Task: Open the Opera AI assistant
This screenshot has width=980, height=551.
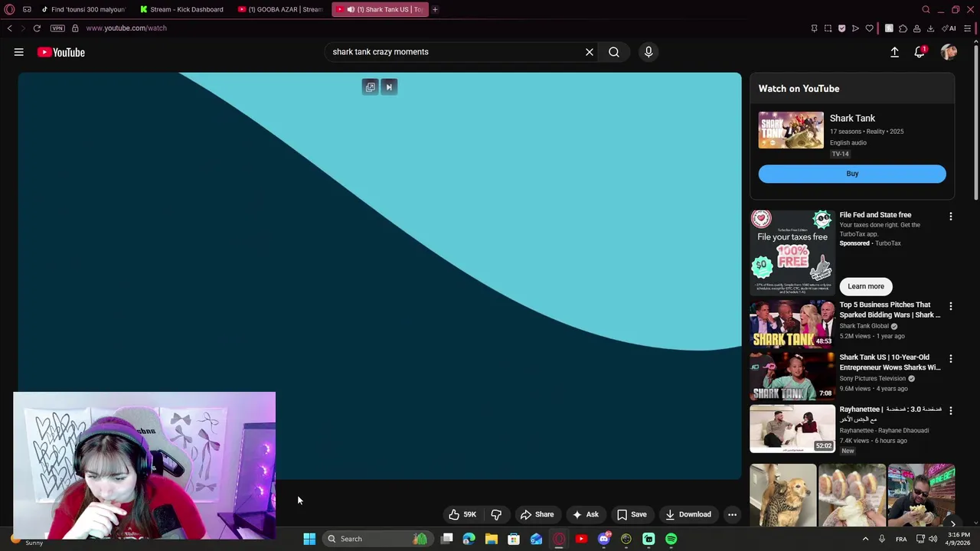Action: pyautogui.click(x=949, y=28)
